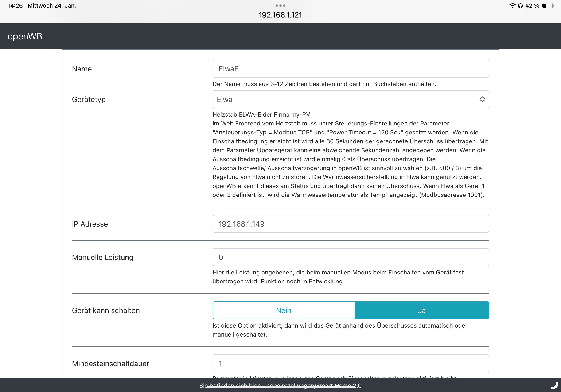
Task: Tap the home indicator bar at bottom
Action: pyautogui.click(x=280, y=387)
